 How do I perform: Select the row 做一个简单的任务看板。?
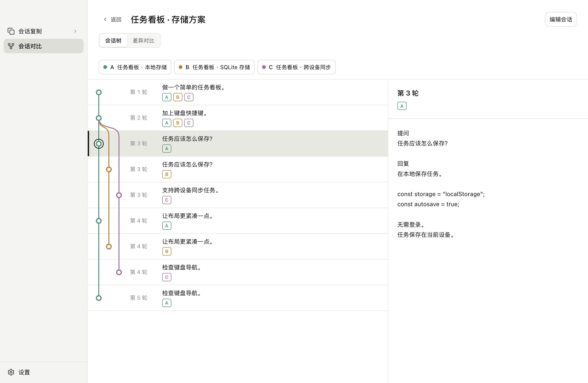point(238,92)
